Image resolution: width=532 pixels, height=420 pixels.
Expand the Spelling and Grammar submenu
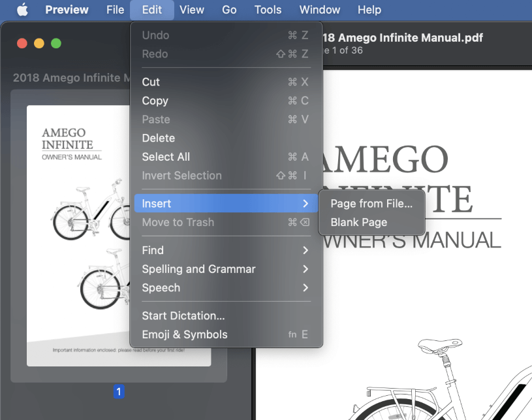click(x=226, y=269)
